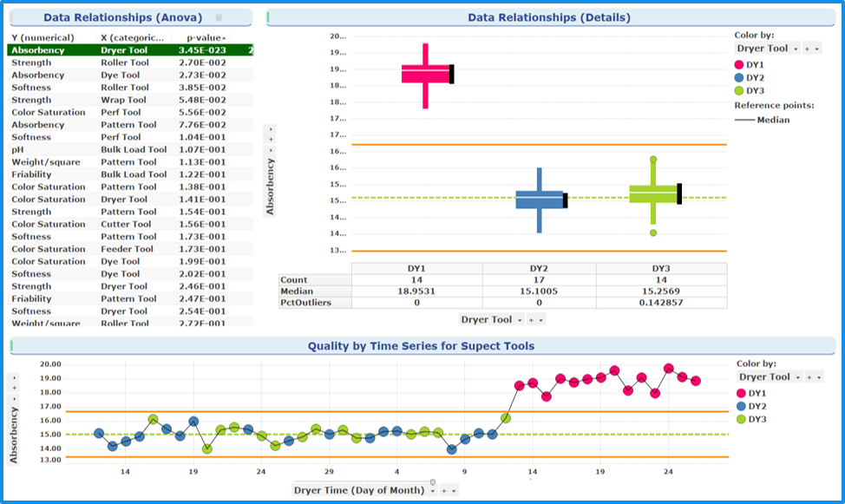845x504 pixels.
Task: Click the PctOutliers row label in stats table
Action: pyautogui.click(x=305, y=303)
